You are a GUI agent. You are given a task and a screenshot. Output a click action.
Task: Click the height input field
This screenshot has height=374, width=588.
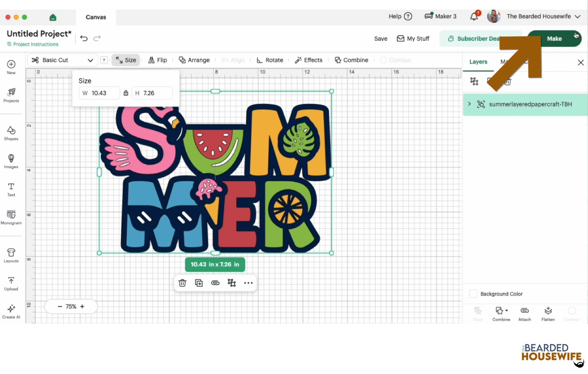coord(152,93)
